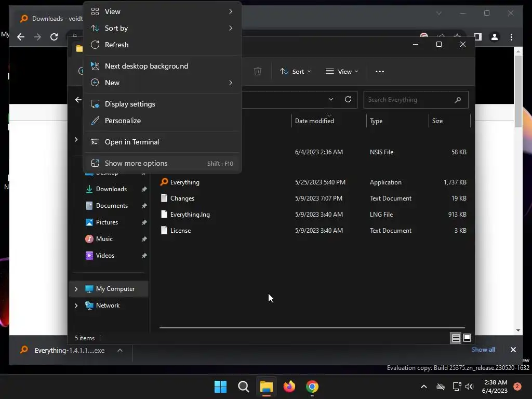Screen dimensions: 532x399
Task: Sort by Type column header
Action: [397, 121]
